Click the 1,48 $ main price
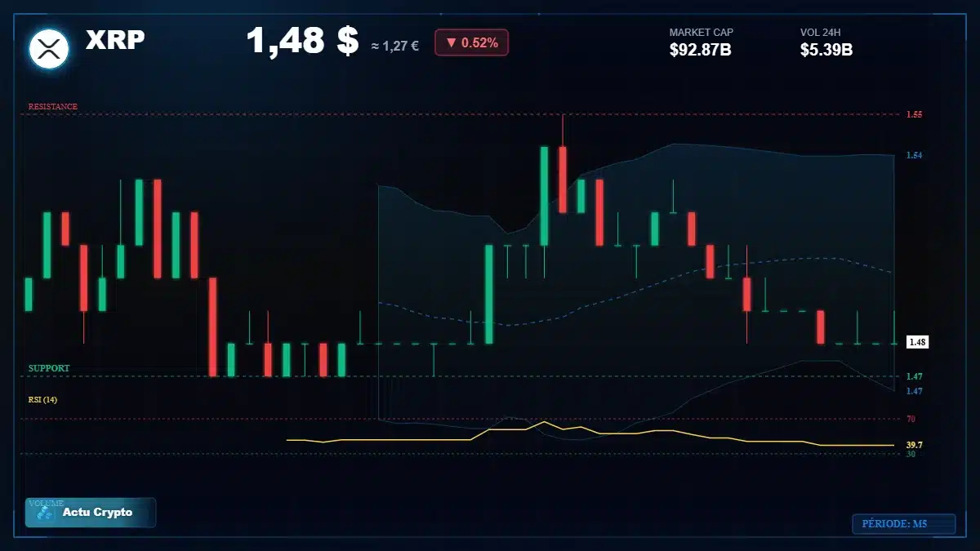 (x=303, y=41)
